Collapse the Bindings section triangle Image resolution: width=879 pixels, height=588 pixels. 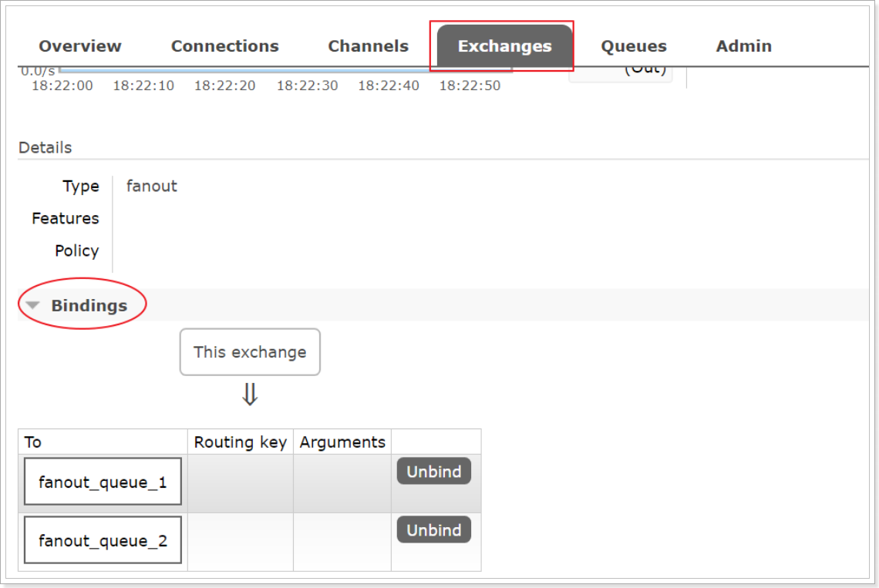pos(32,305)
